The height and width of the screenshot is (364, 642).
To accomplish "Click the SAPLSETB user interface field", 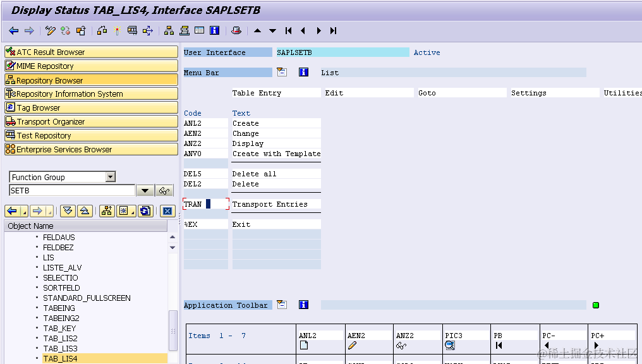I will (342, 52).
